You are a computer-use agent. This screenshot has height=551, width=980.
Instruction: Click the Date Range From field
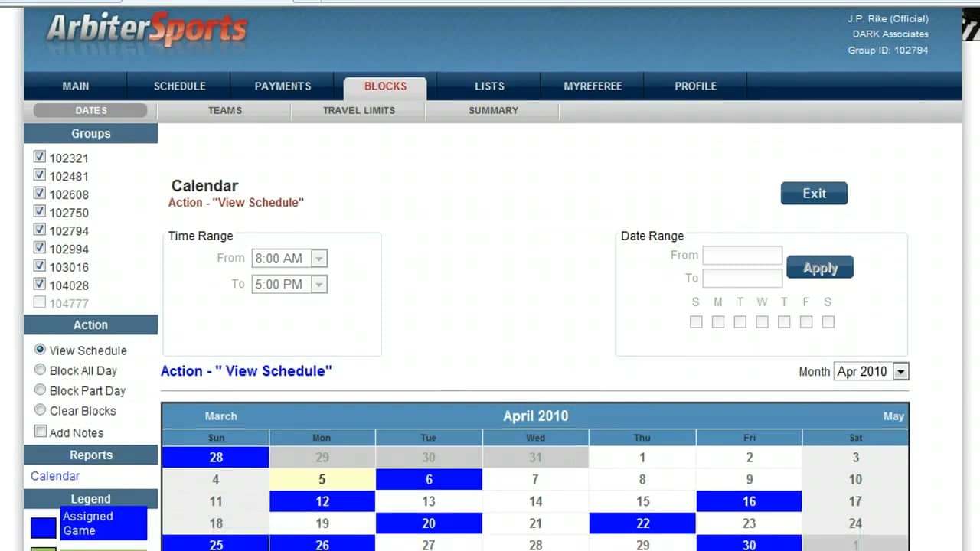[743, 256]
